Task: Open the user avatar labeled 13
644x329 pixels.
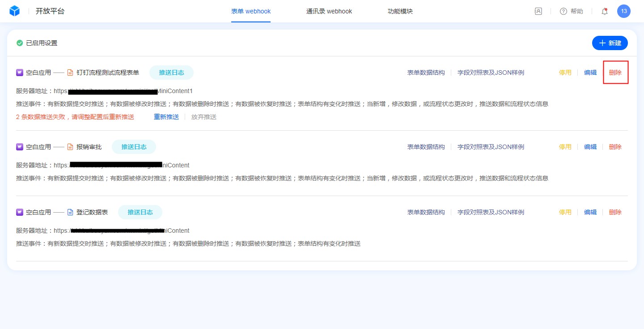Action: point(624,11)
